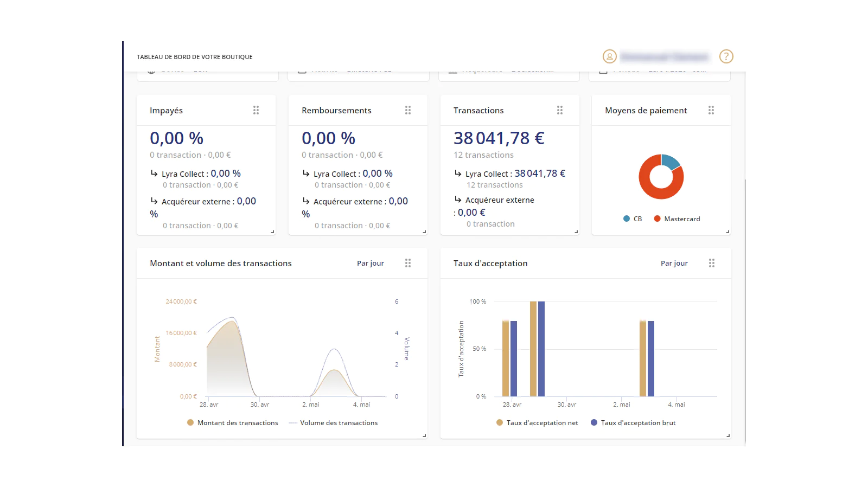Open the help question mark icon

pos(726,56)
